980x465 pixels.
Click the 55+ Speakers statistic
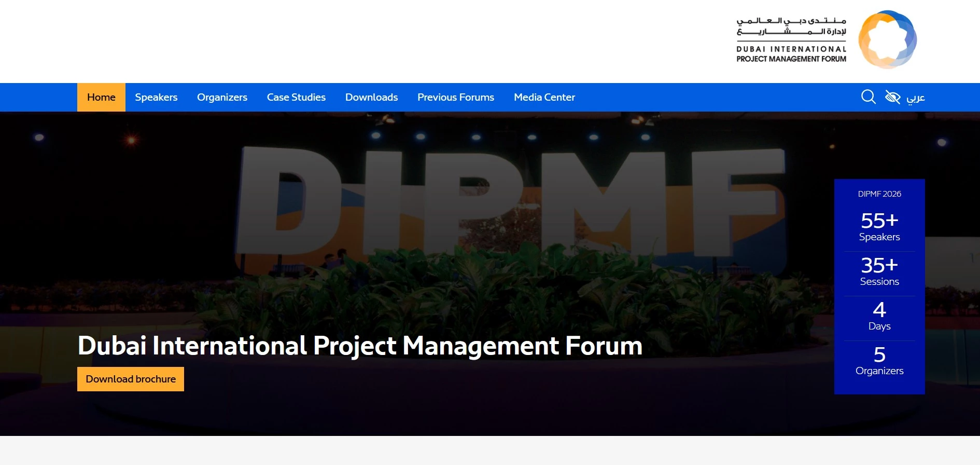(879, 226)
